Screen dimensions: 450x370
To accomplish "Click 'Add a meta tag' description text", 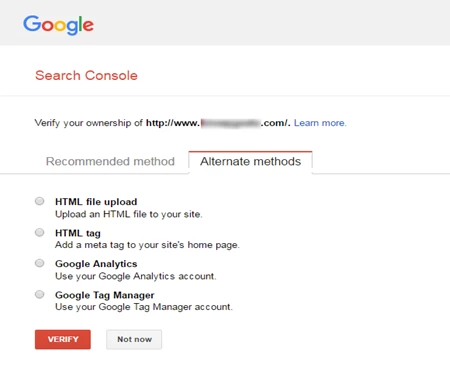I will pyautogui.click(x=147, y=245).
